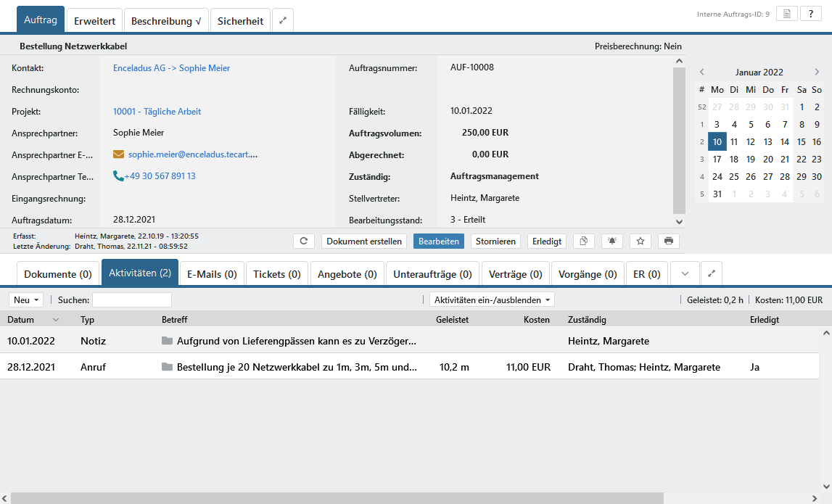832x504 pixels.
Task: Click the Stornieren button
Action: coord(495,241)
